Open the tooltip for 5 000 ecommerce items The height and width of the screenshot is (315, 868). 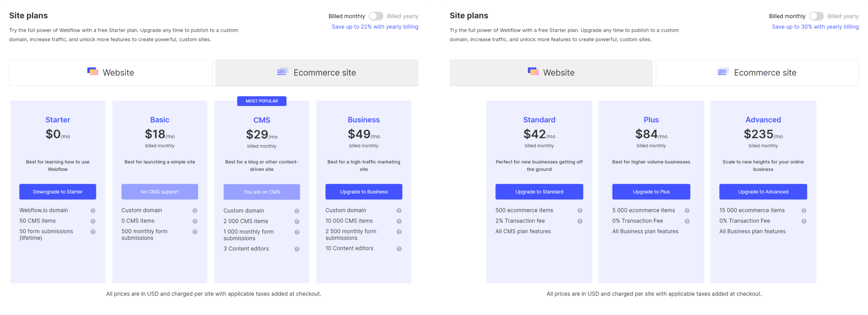(688, 210)
